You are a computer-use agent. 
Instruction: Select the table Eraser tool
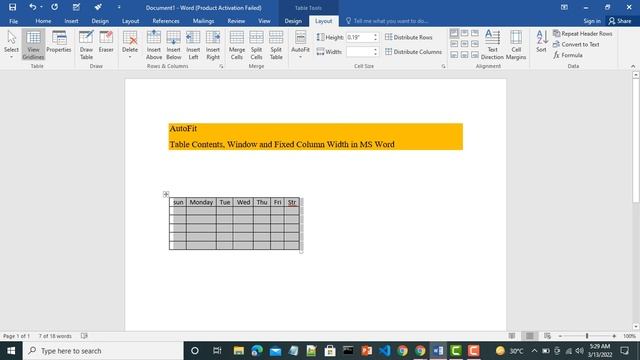[106, 42]
